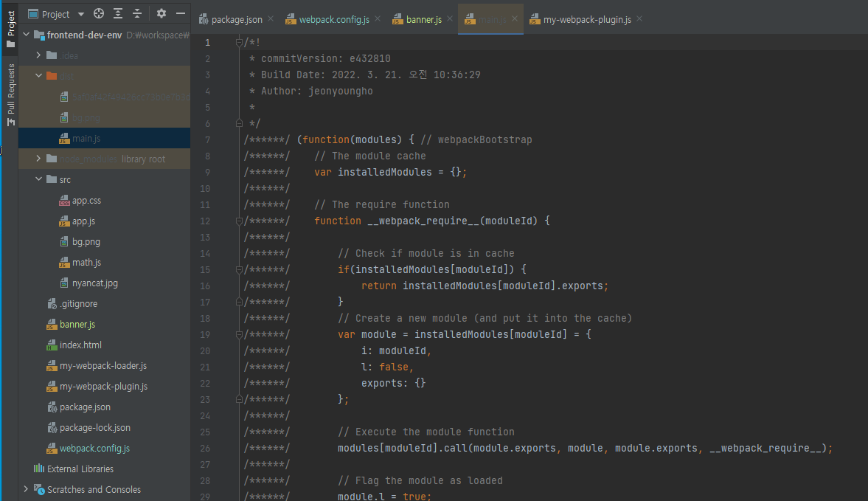This screenshot has width=868, height=501.
Task: Close the main.js tab
Action: pyautogui.click(x=515, y=19)
